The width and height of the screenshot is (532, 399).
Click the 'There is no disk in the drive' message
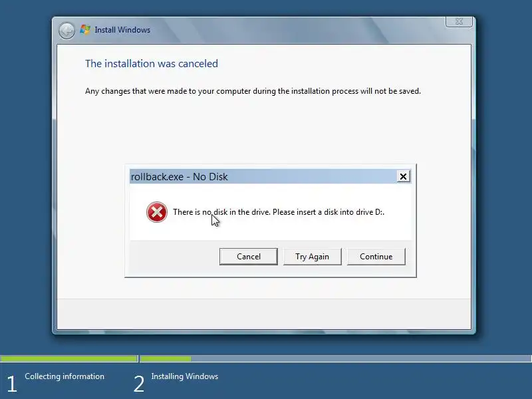click(279, 212)
